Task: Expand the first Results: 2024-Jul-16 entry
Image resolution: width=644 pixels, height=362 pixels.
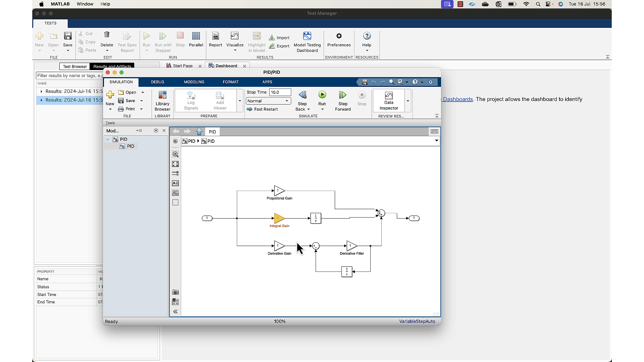Action: tap(41, 91)
